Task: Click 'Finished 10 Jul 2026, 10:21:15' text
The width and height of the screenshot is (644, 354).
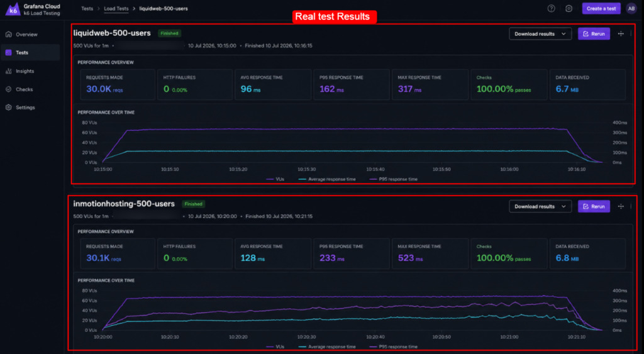Action: pyautogui.click(x=279, y=216)
